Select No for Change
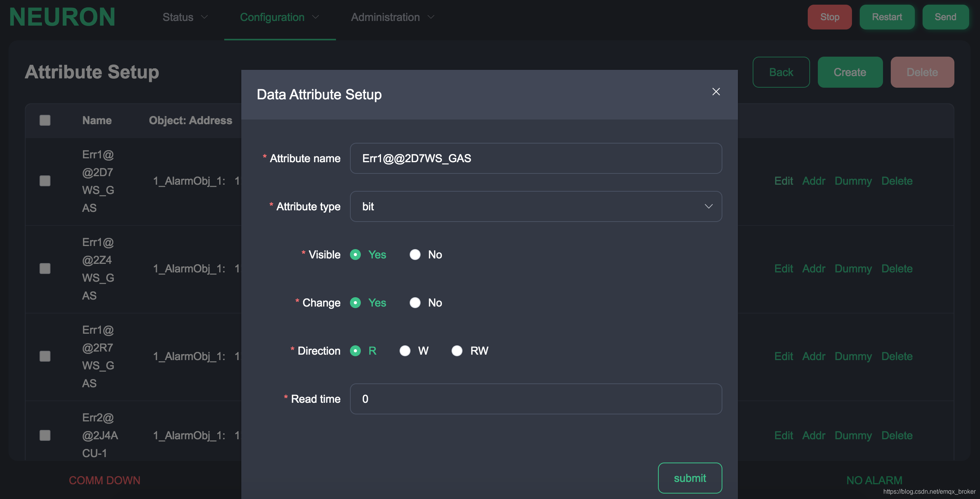980x499 pixels. pos(415,303)
